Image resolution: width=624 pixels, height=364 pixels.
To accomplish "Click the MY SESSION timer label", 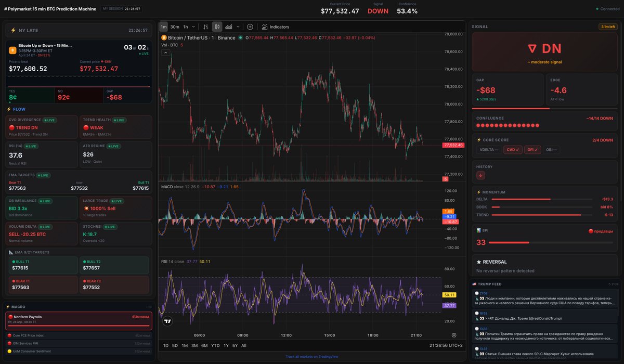I will (122, 9).
